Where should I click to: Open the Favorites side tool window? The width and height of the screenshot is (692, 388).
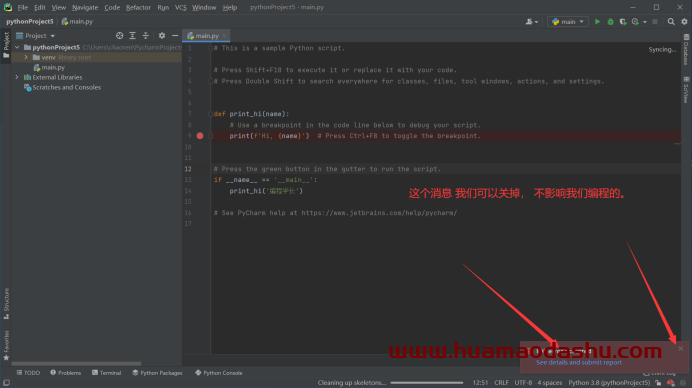(6, 345)
